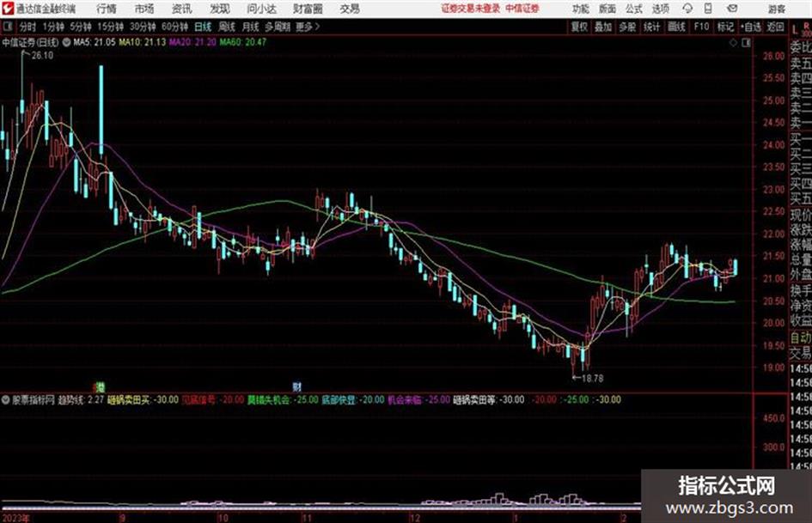
Task: Click the 返回 back button
Action: [x=775, y=27]
